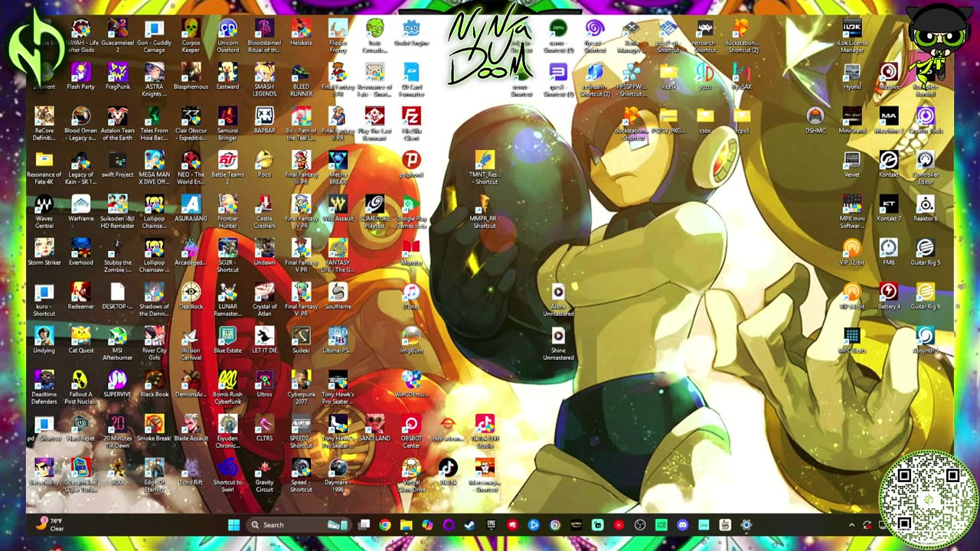Launch the Corpse Keeper shortcut

191,36
